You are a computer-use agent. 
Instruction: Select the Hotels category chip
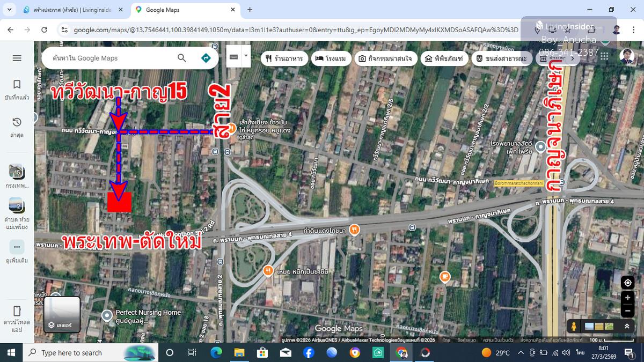331,58
